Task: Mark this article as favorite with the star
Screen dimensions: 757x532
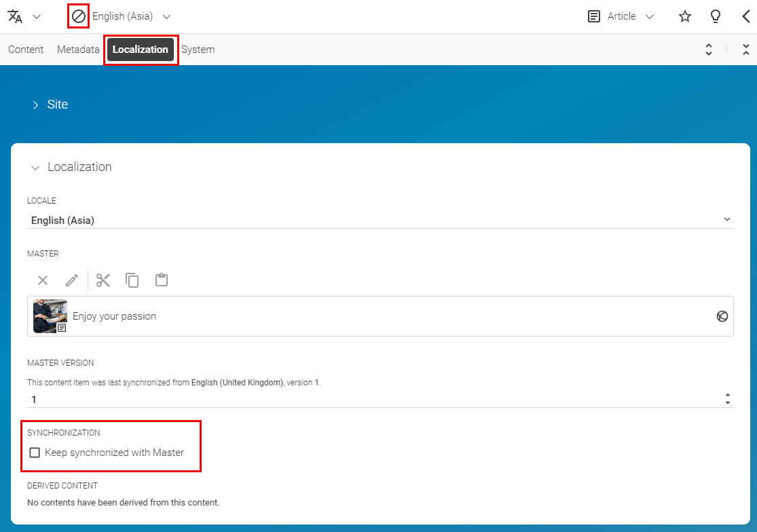Action: coord(684,16)
